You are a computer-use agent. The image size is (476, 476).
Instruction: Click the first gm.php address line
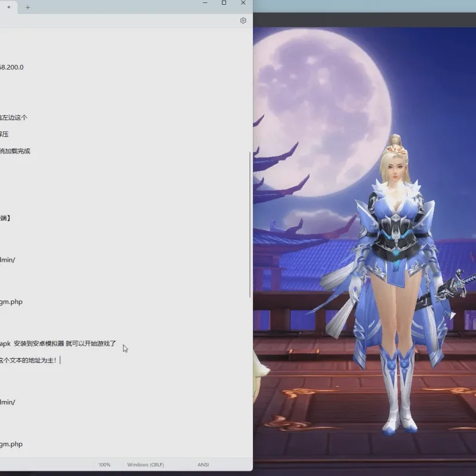(11, 302)
